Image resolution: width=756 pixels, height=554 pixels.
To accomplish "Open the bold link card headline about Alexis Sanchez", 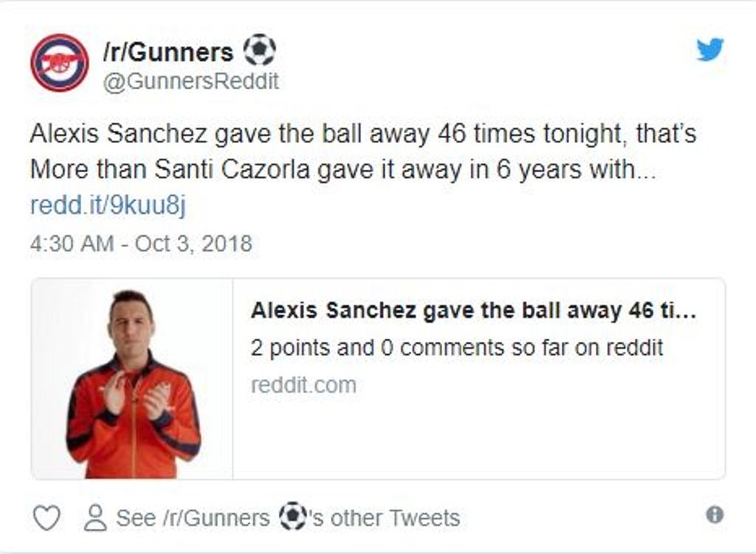I will tap(472, 311).
